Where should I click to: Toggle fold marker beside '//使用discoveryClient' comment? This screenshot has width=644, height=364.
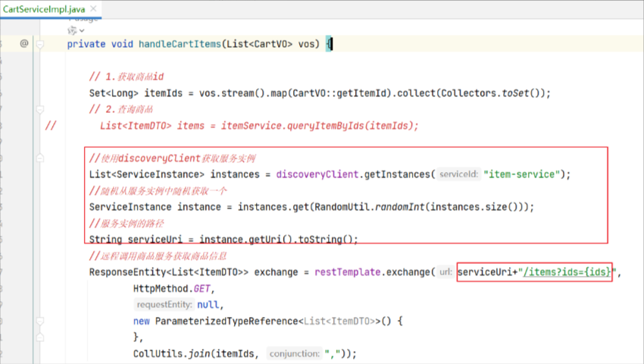click(x=40, y=158)
